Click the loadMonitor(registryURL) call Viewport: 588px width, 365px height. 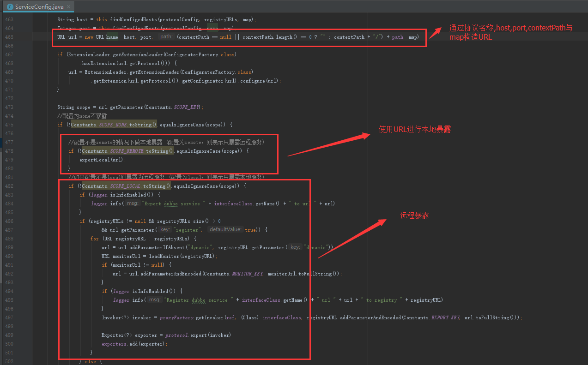182,256
